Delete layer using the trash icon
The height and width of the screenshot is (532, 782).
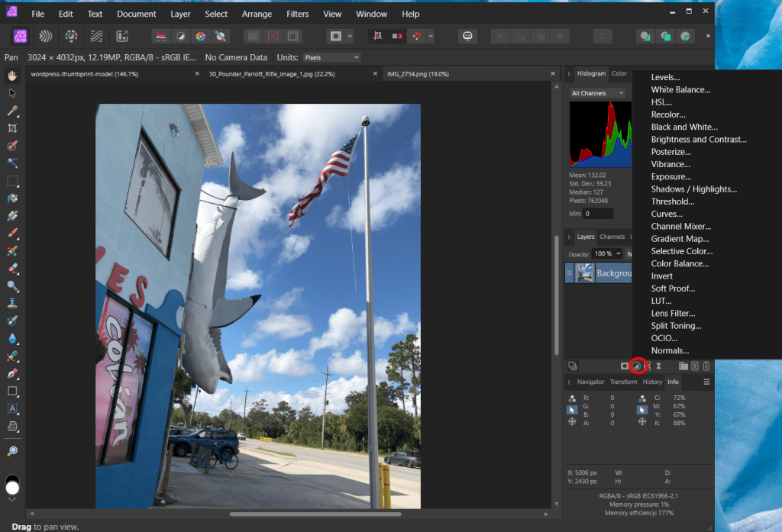pyautogui.click(x=706, y=366)
